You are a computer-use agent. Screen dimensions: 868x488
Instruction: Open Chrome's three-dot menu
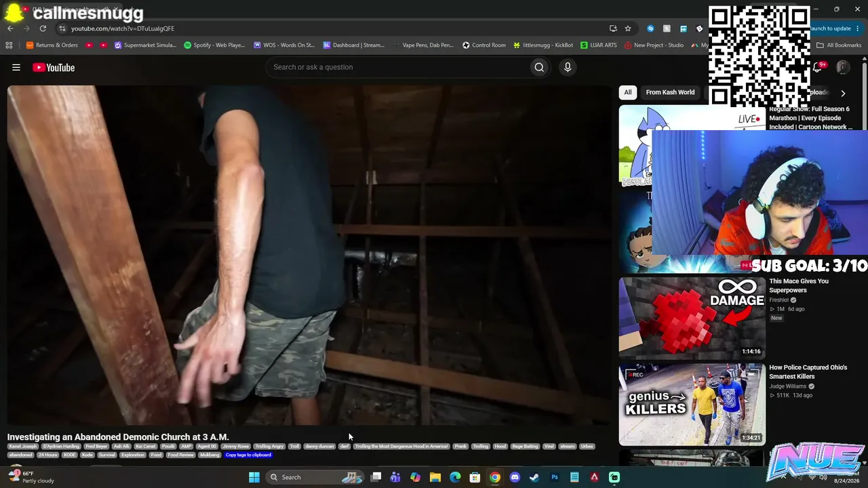pyautogui.click(x=858, y=28)
